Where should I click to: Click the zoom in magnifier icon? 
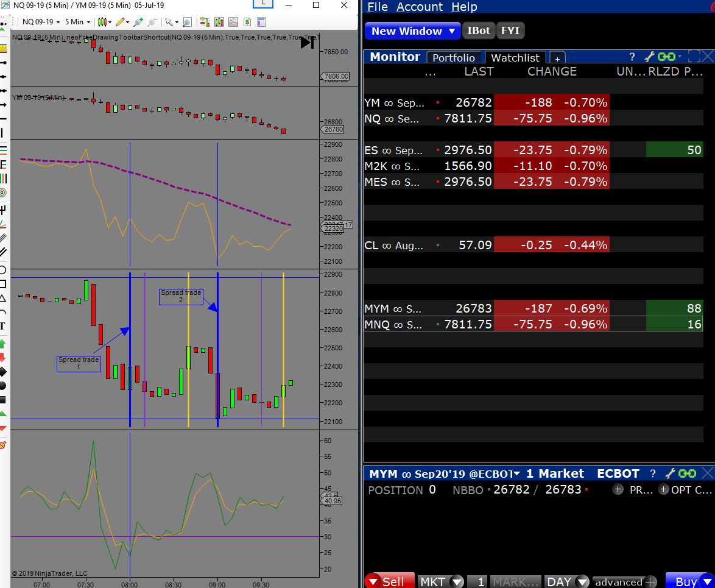[138, 22]
